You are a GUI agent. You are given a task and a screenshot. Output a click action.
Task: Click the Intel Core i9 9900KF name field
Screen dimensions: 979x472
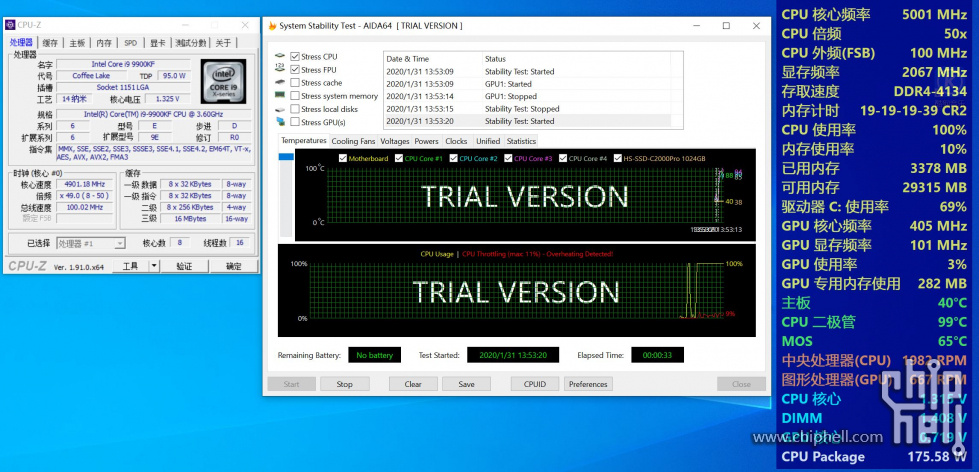coord(125,64)
